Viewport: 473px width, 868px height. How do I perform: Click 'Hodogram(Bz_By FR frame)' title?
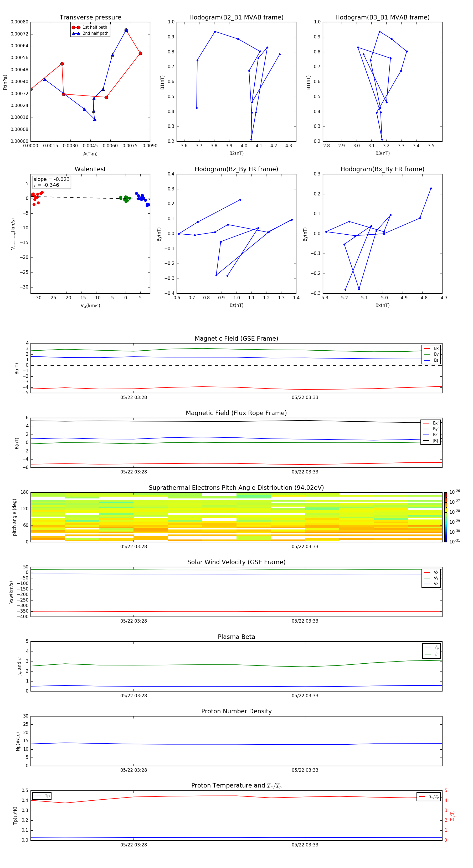(236, 169)
